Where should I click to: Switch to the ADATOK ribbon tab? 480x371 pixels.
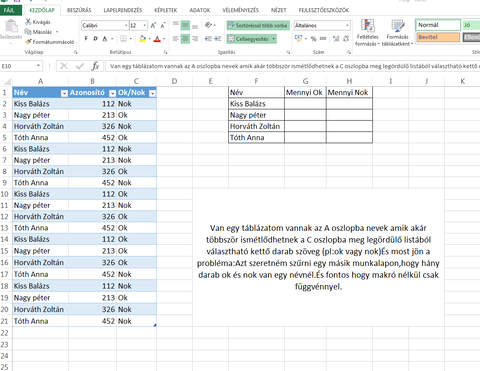pos(200,10)
